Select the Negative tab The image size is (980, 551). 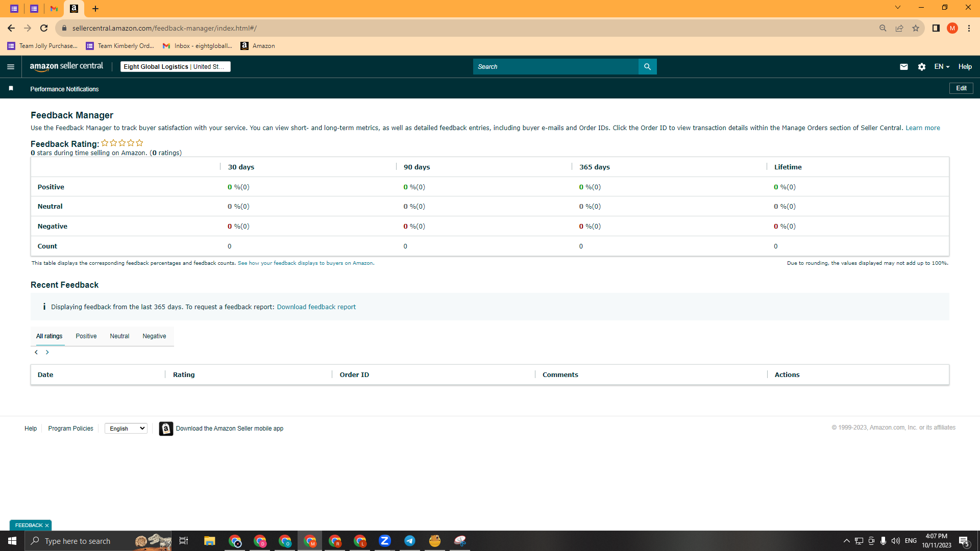tap(154, 336)
